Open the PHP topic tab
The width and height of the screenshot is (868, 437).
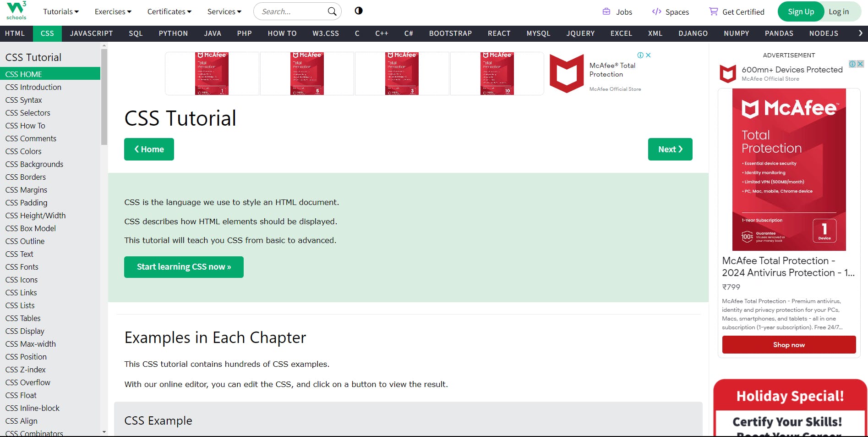[245, 33]
